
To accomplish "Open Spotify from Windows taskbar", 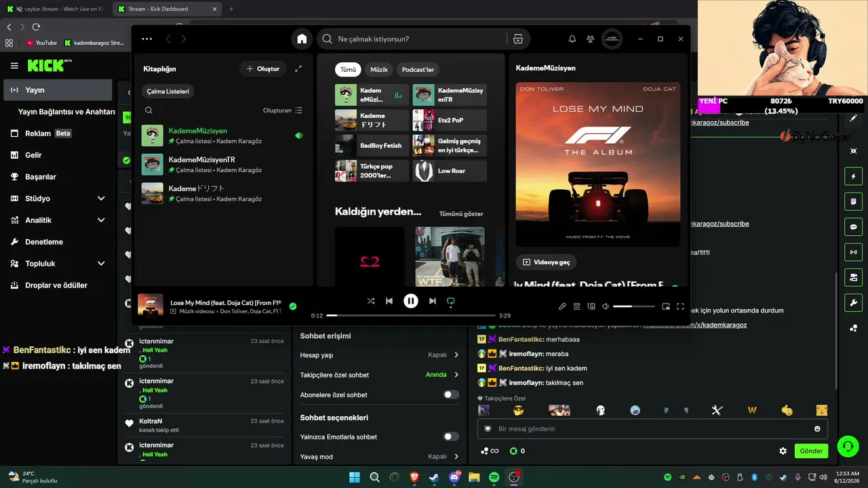I will pyautogui.click(x=494, y=477).
